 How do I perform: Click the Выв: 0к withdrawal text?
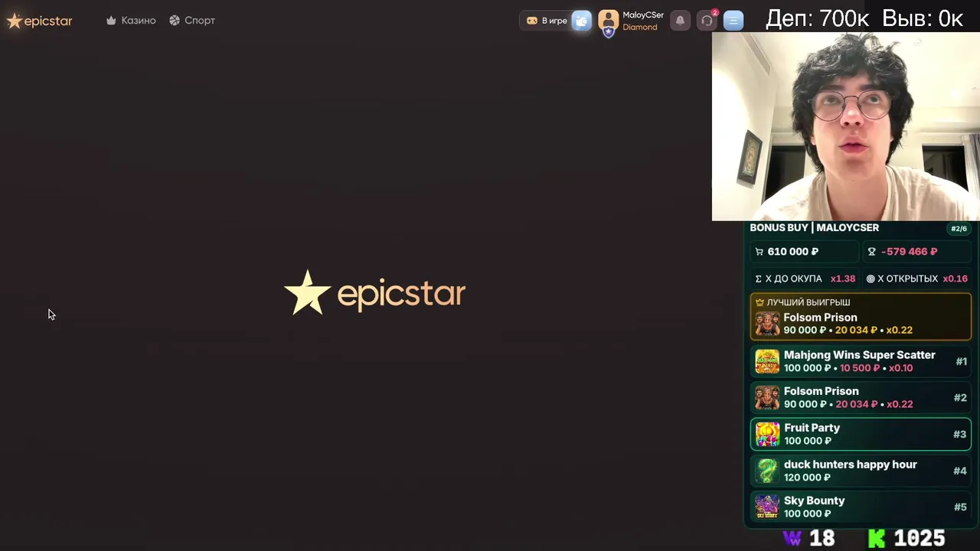923,18
